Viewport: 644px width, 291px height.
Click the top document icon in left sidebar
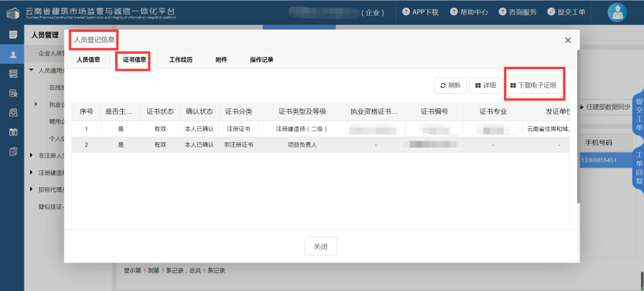pyautogui.click(x=13, y=35)
